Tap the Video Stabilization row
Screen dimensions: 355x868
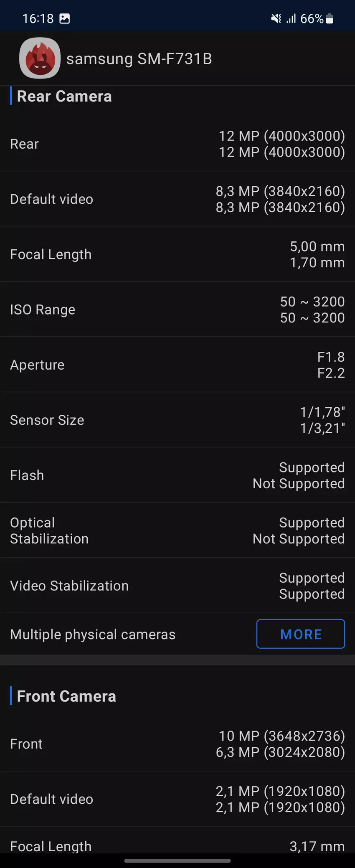[177, 586]
